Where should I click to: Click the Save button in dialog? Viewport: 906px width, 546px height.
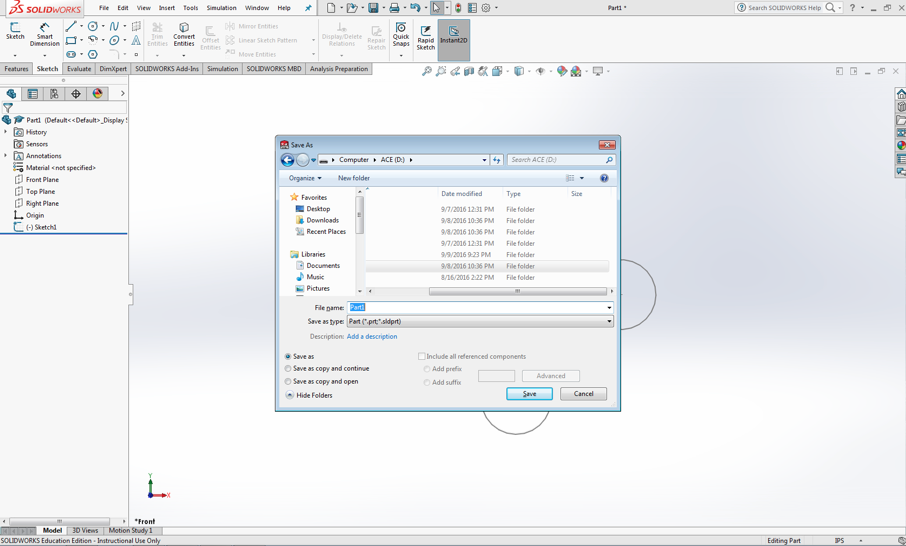click(x=529, y=393)
